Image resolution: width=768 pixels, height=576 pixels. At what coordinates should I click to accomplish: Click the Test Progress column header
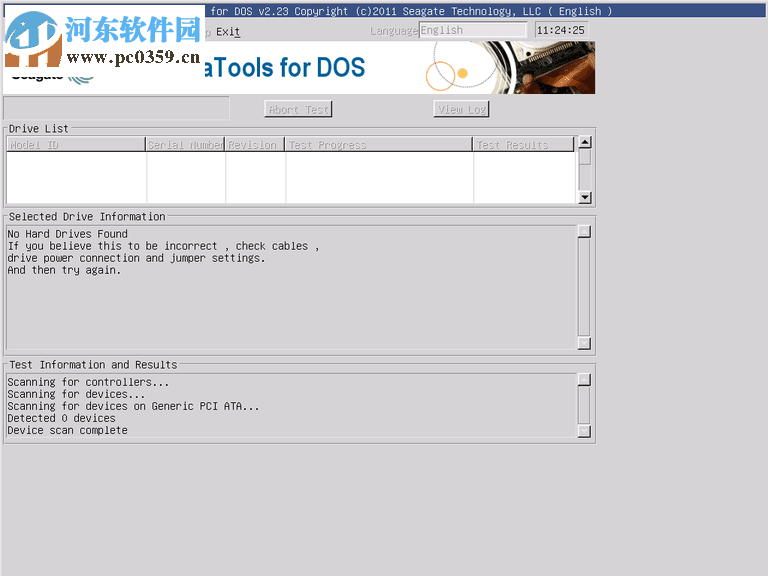click(x=379, y=144)
